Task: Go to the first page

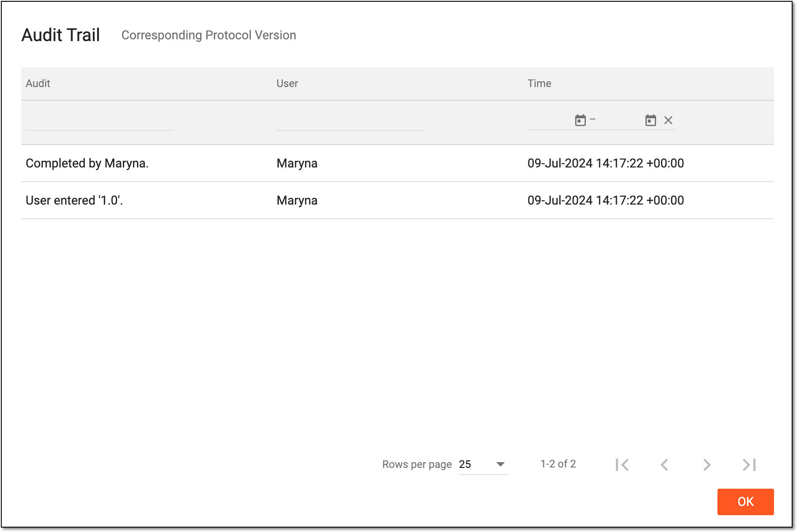Action: click(622, 464)
